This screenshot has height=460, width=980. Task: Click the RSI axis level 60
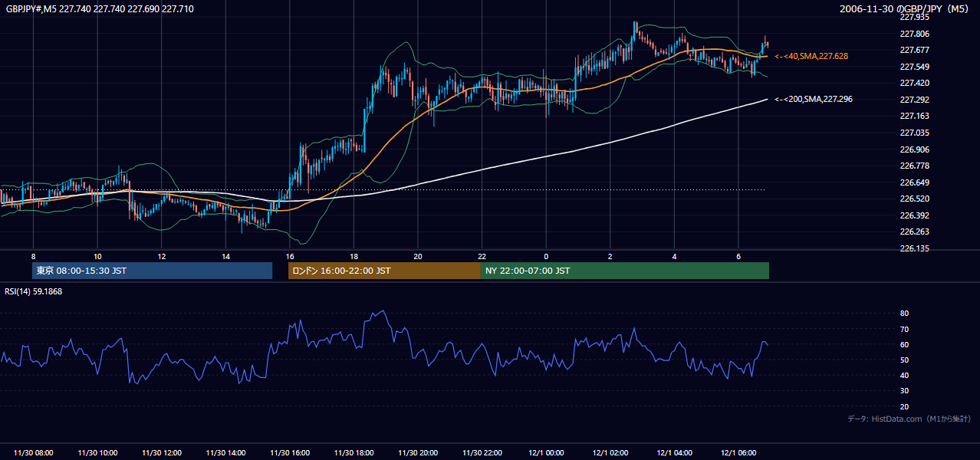point(904,344)
